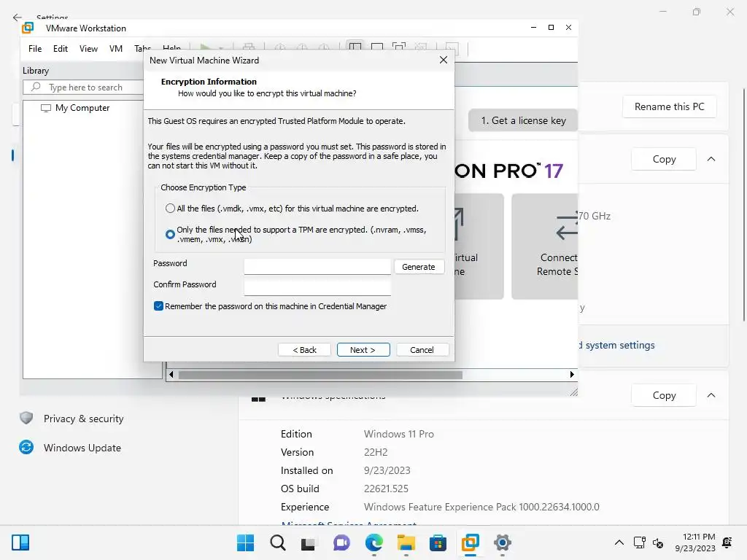Open the VM menu in VMware Workstation

[x=116, y=49]
